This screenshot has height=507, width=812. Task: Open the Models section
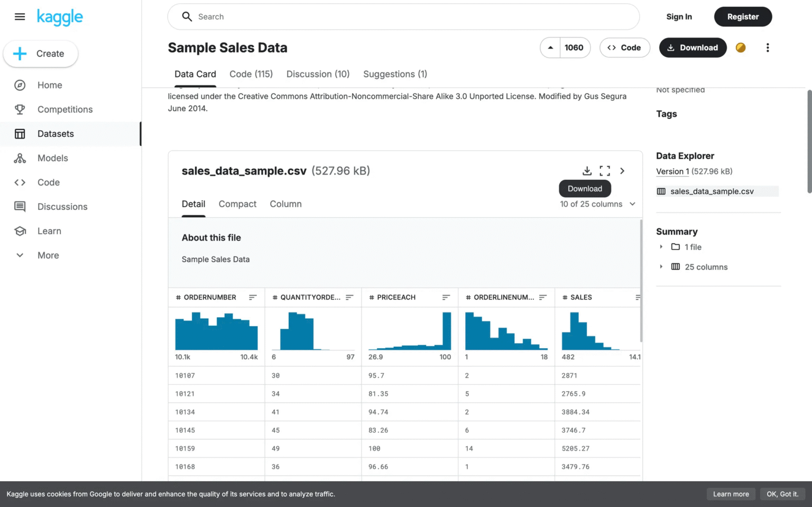click(x=52, y=158)
